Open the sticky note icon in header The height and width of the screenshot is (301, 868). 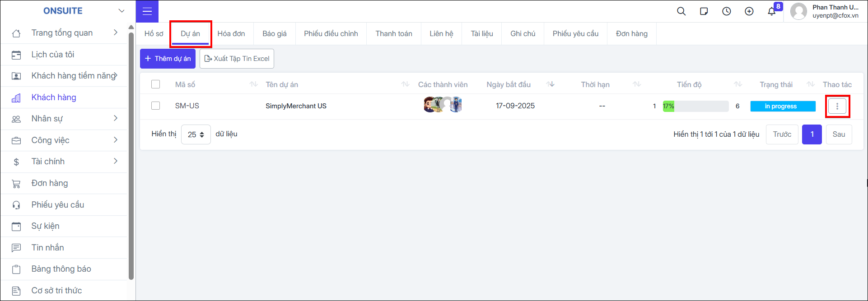point(704,11)
